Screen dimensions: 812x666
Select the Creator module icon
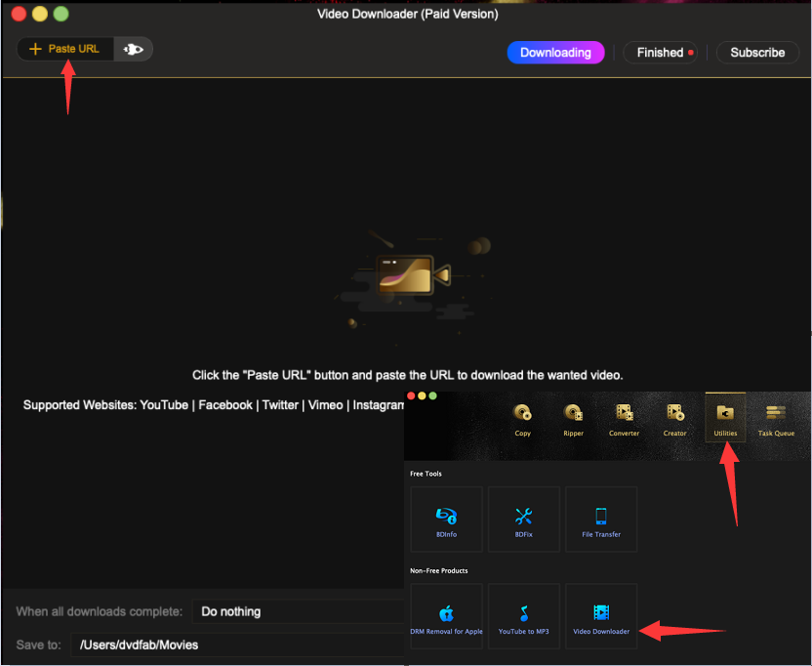point(674,420)
